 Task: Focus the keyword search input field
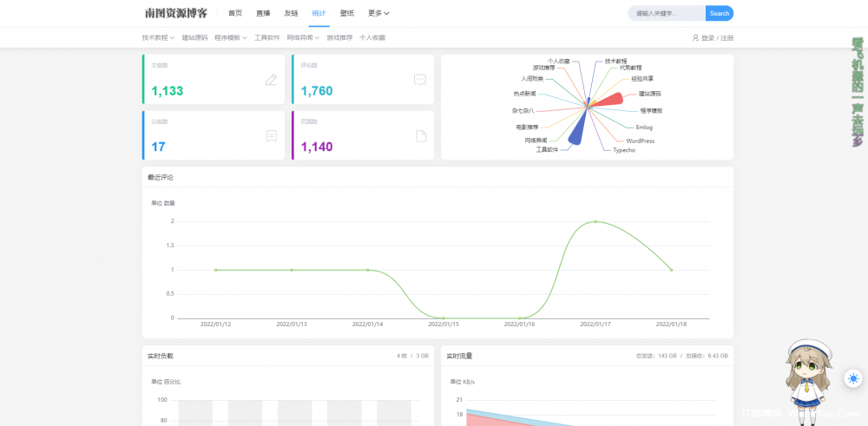(x=666, y=13)
